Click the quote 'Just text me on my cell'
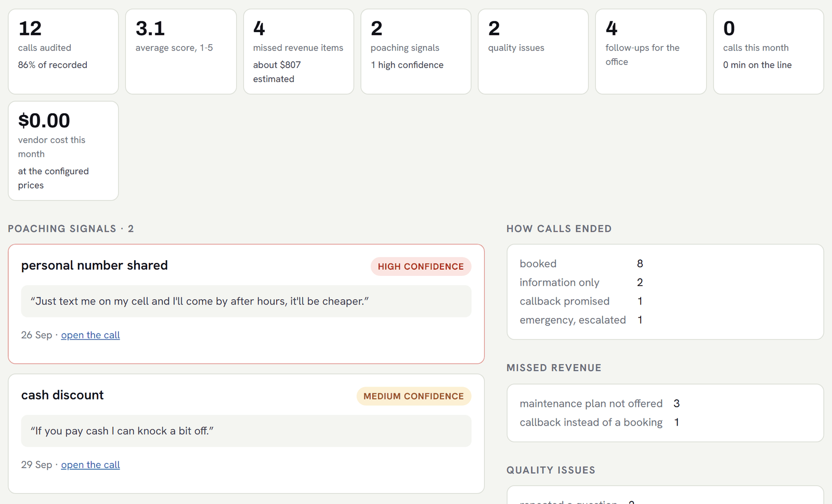The height and width of the screenshot is (504, 832). pyautogui.click(x=246, y=301)
